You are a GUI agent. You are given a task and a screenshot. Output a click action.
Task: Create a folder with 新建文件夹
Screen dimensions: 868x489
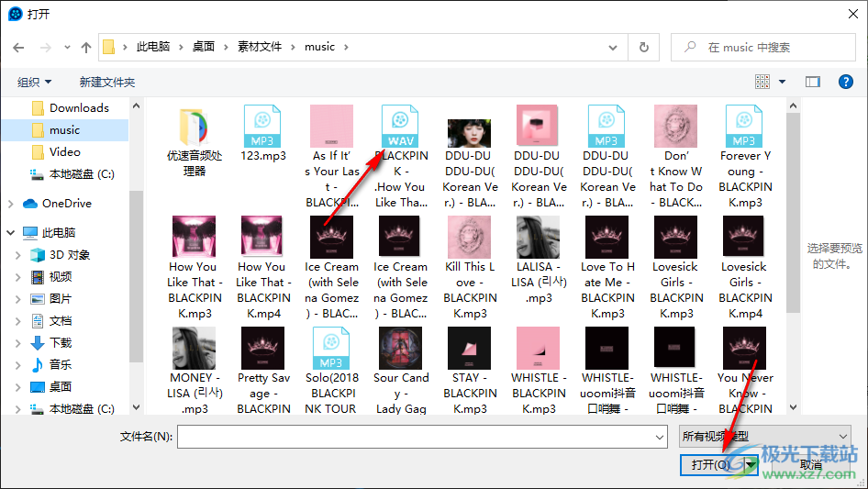click(x=107, y=83)
